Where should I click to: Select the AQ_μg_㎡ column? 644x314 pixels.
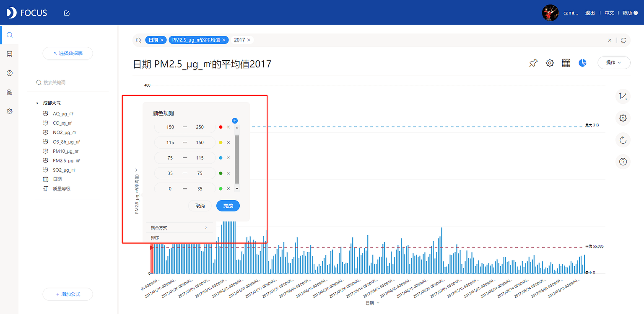pos(63,114)
